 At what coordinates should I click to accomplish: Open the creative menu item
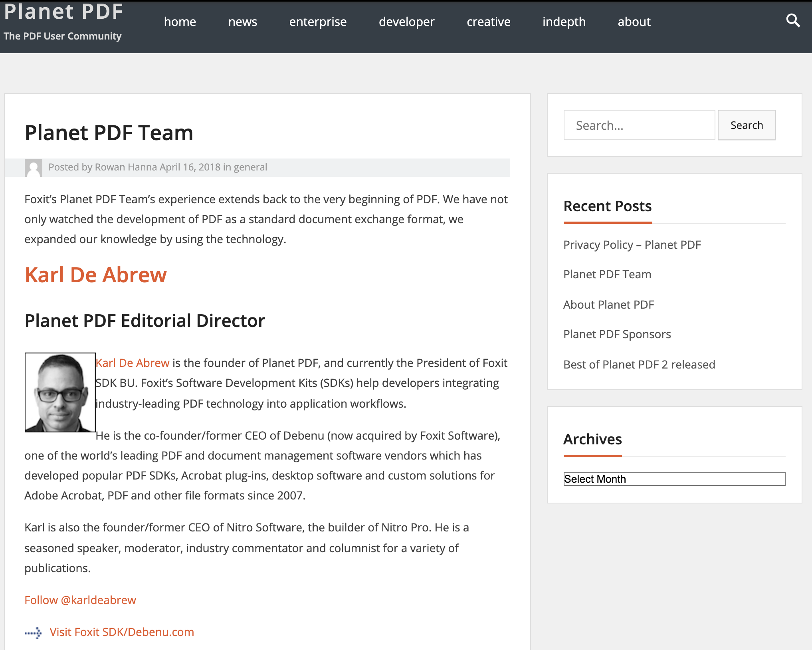click(x=488, y=22)
